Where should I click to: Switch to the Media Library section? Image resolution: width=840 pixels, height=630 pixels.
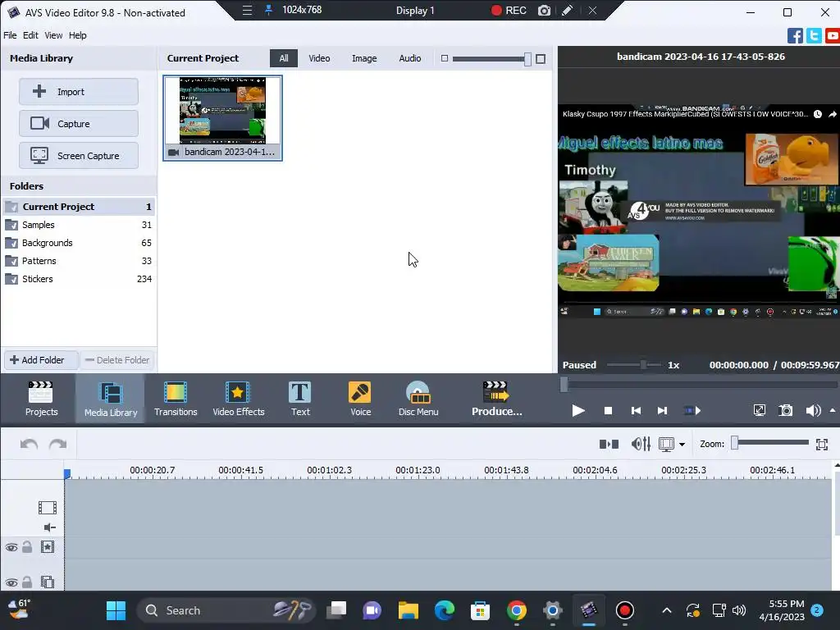point(111,399)
